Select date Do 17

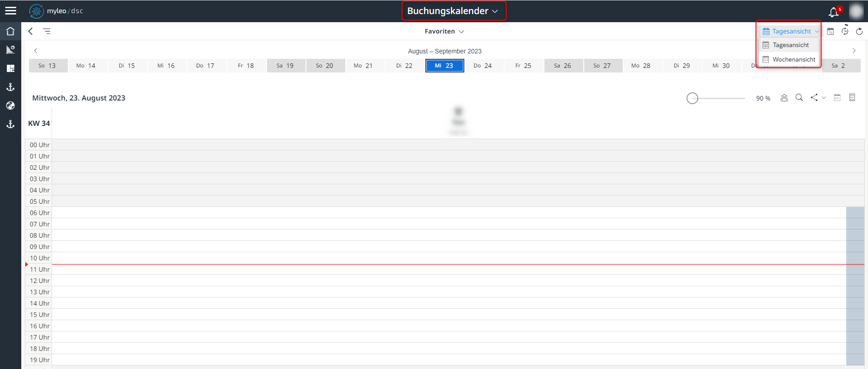(206, 66)
